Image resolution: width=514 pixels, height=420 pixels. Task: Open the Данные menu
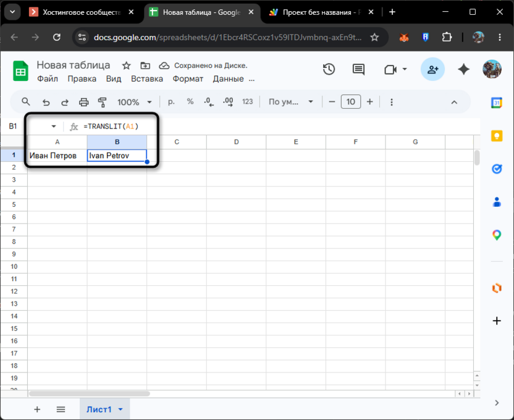[228, 79]
